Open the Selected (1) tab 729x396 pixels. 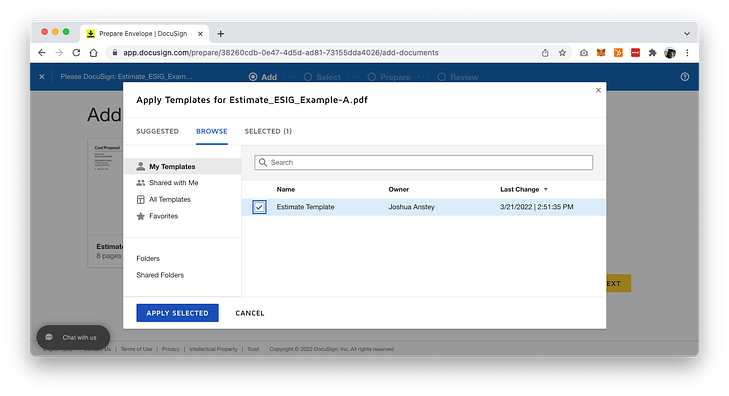268,131
